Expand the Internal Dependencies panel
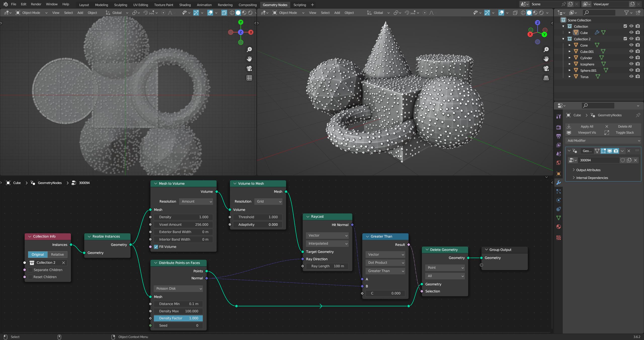The width and height of the screenshot is (644, 340). click(592, 178)
